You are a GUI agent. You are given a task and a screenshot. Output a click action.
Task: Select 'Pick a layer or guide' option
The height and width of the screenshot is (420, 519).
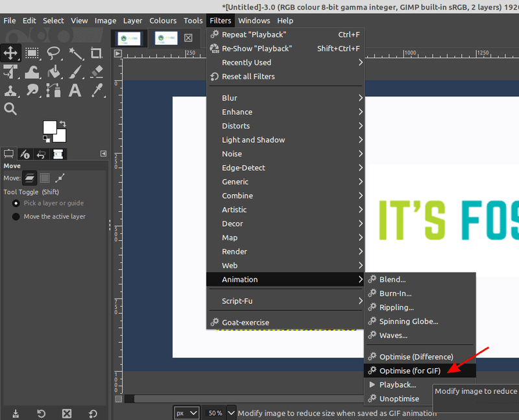click(16, 203)
